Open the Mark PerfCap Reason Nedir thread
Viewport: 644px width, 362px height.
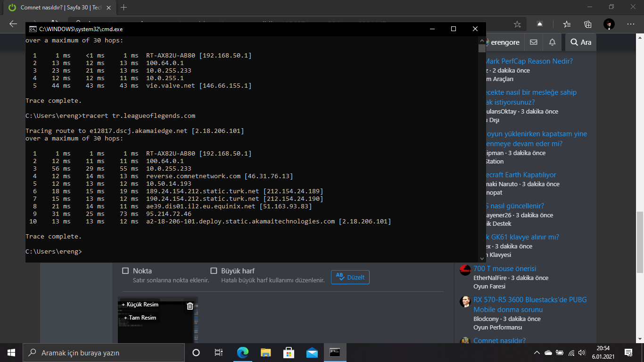click(529, 61)
